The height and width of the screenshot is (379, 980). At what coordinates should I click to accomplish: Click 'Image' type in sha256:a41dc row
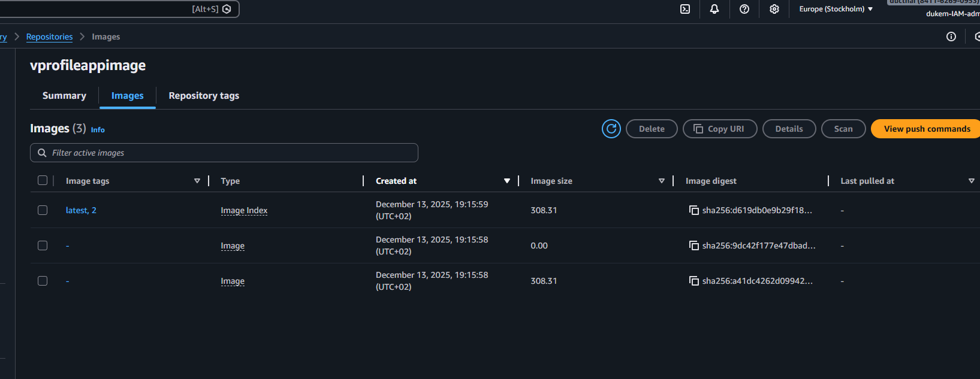pyautogui.click(x=233, y=281)
